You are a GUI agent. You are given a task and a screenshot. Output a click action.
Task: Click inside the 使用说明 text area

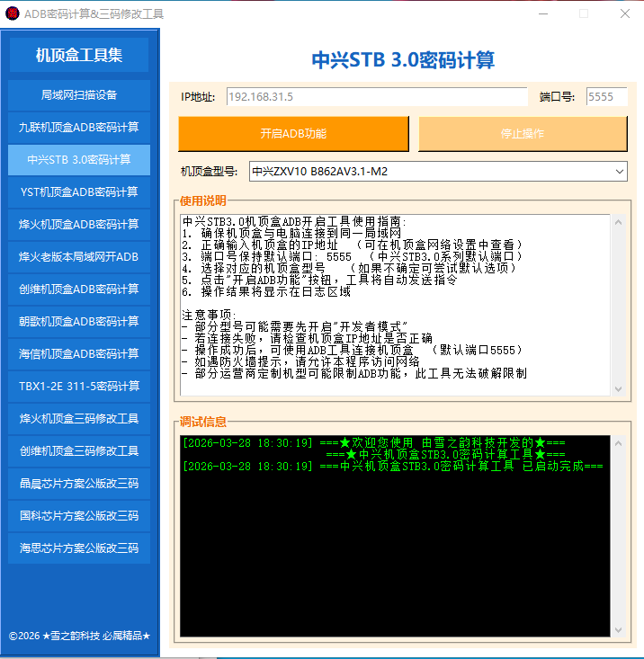pos(395,305)
